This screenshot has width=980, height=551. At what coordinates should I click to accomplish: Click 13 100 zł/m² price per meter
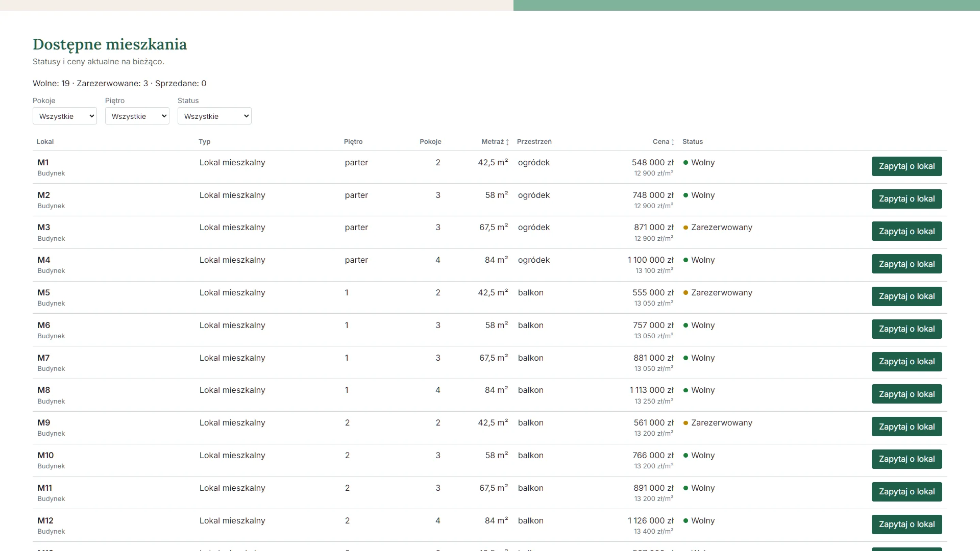click(x=654, y=271)
